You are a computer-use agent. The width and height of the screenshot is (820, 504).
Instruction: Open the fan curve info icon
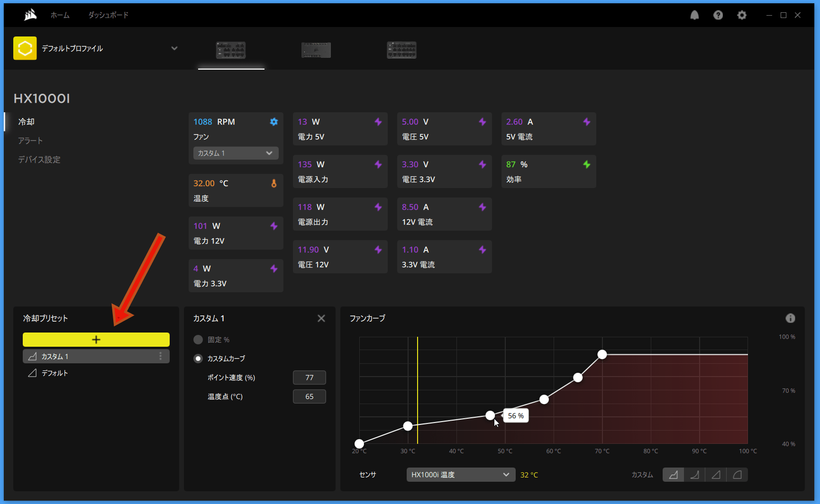[790, 318]
